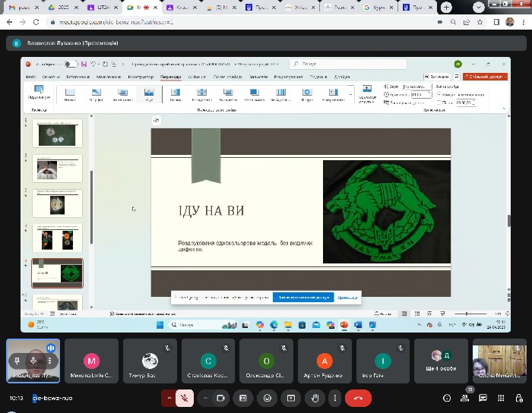Expand video settings arrow beside camera
532x413 pixels.
[204, 398]
